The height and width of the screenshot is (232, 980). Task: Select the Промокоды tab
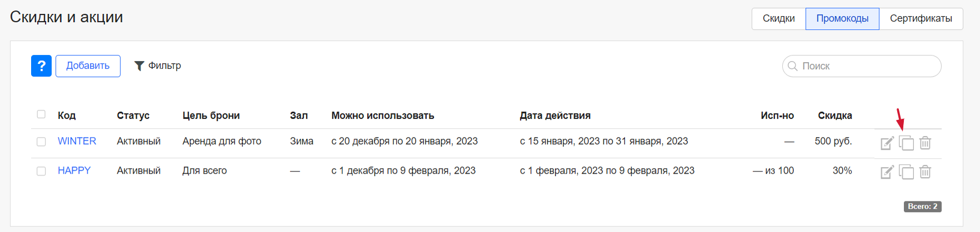[x=842, y=19]
